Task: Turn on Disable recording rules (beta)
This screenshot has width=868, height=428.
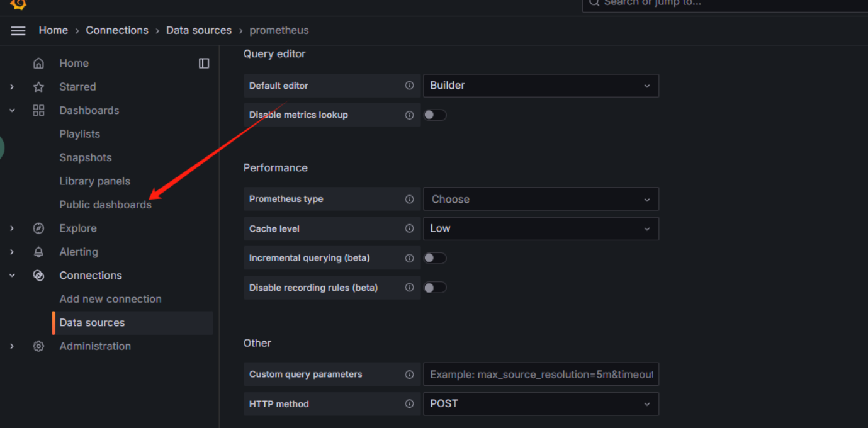Action: point(435,288)
